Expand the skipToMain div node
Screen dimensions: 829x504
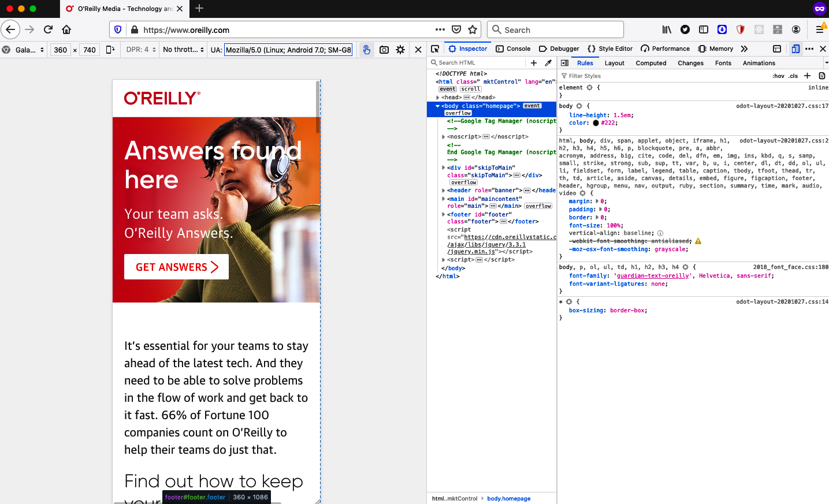(x=444, y=168)
